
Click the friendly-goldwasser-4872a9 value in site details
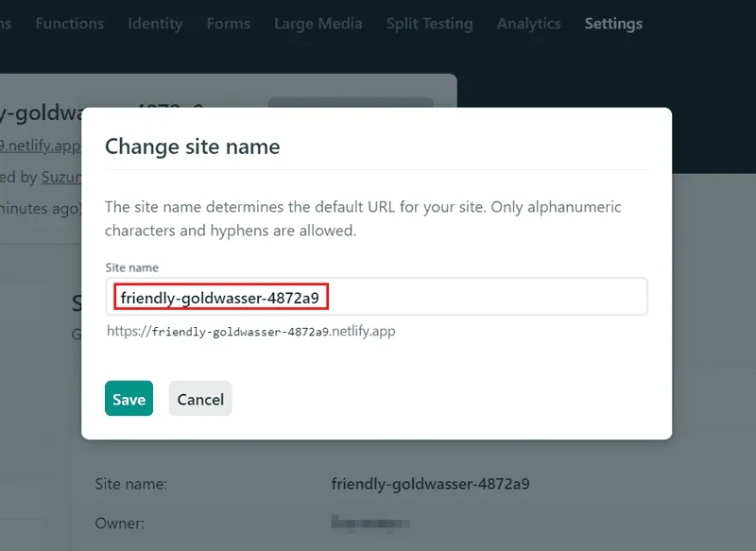[431, 484]
